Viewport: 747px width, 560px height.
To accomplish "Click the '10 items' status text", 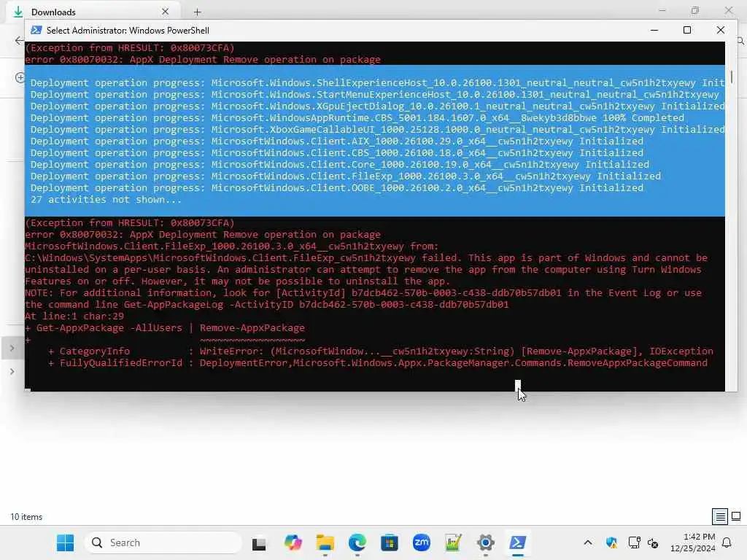I will coord(26,517).
